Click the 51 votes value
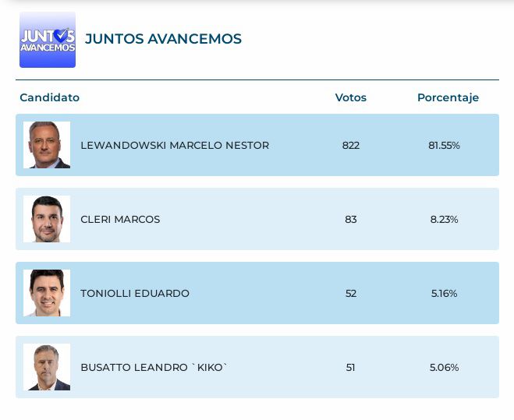 click(351, 367)
